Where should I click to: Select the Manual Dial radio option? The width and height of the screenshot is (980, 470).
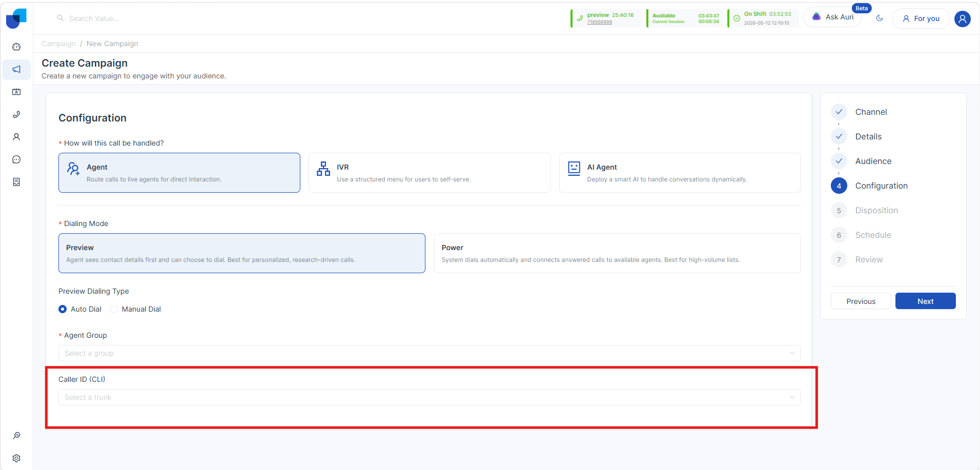coord(135,309)
